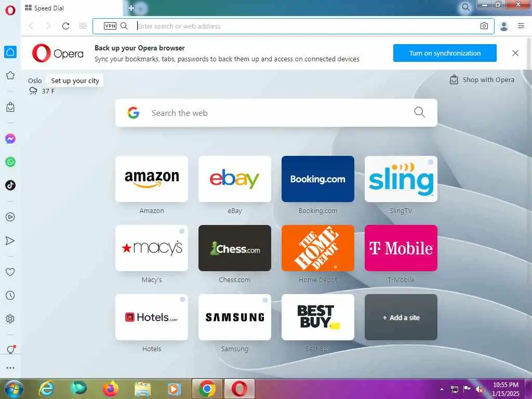Open the Hotels speed dial tile
This screenshot has width=532, height=399.
[152, 317]
